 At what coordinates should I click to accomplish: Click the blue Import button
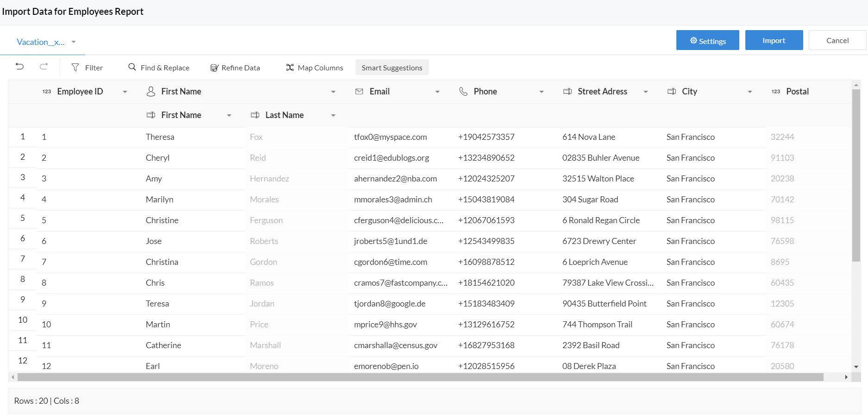click(774, 40)
